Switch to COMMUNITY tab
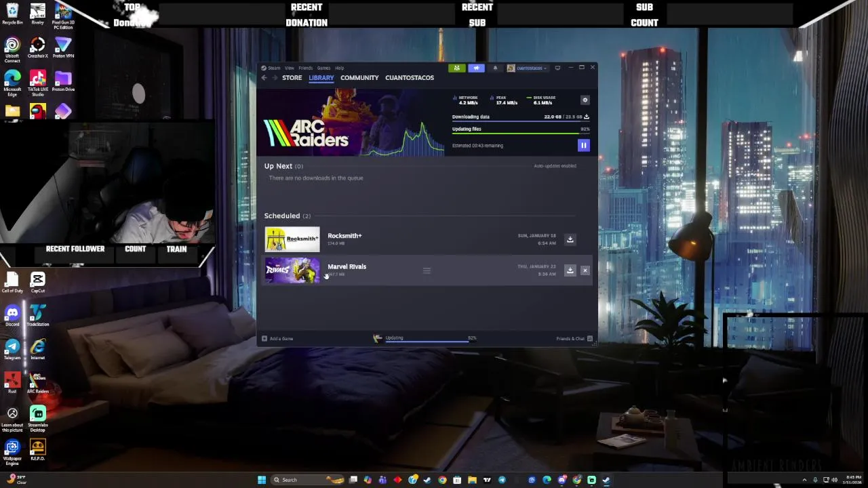This screenshot has height=488, width=868. (x=359, y=77)
